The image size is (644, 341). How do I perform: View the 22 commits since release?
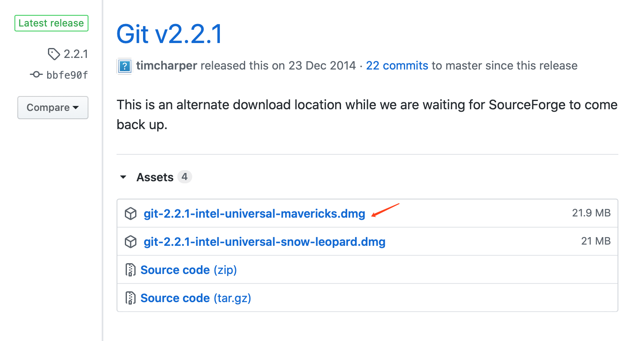397,66
